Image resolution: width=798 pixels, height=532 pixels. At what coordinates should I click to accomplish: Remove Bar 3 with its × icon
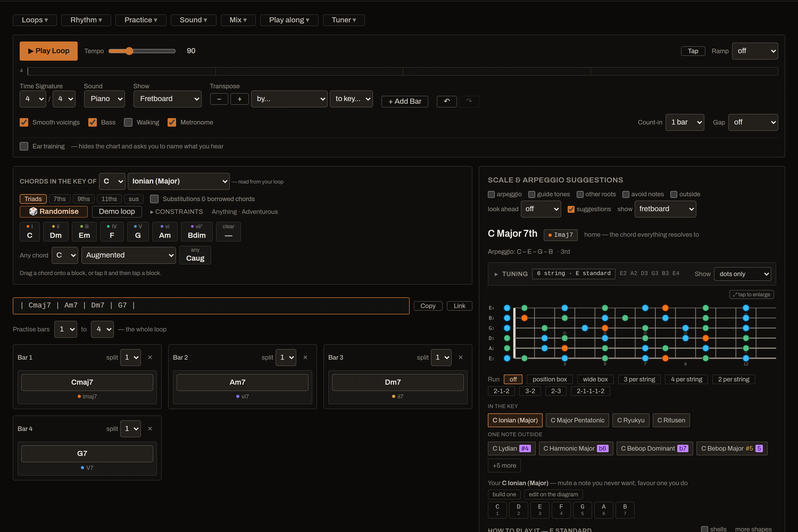coord(461,357)
